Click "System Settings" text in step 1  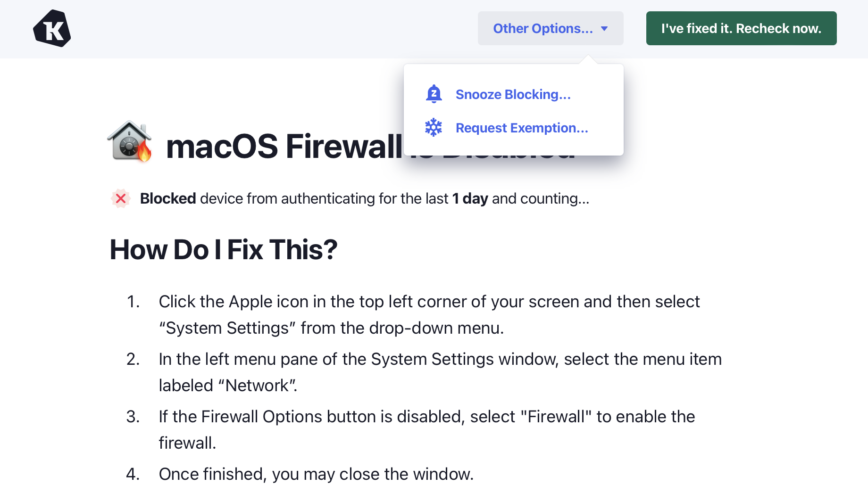tap(227, 328)
